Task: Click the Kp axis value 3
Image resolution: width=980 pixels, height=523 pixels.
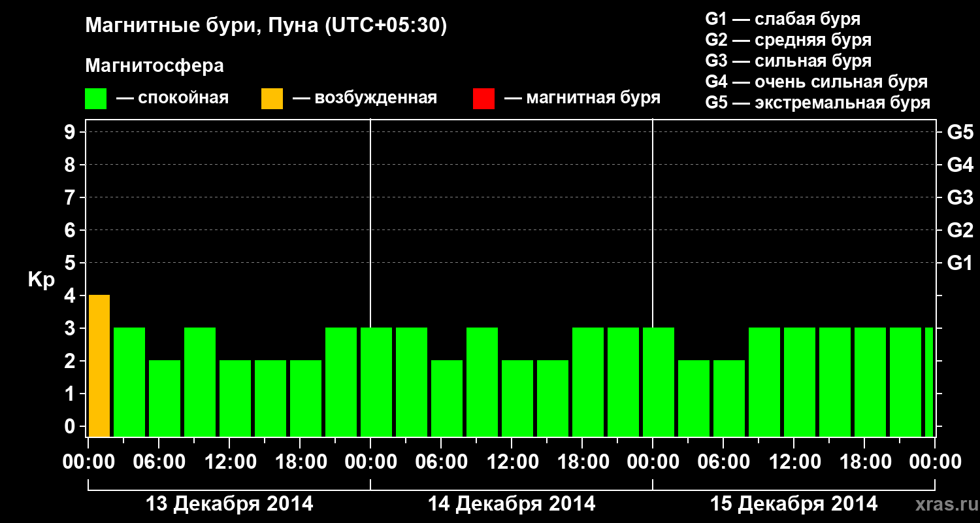Action: (71, 328)
